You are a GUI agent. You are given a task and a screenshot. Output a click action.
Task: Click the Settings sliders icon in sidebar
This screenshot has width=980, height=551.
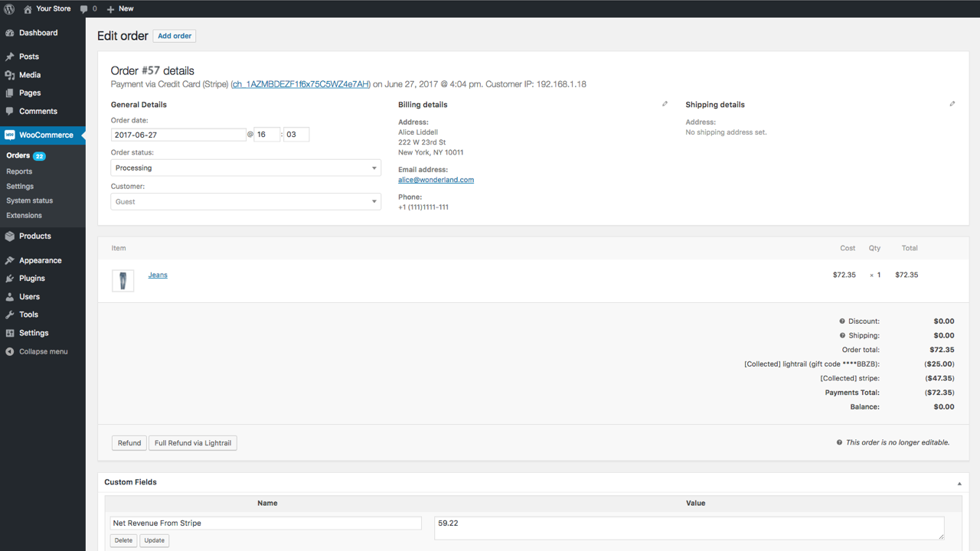(10, 333)
